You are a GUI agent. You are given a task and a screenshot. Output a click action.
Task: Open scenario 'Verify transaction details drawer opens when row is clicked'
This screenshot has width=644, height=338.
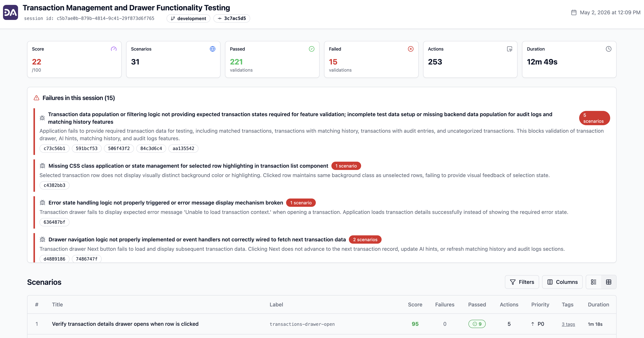pos(125,324)
